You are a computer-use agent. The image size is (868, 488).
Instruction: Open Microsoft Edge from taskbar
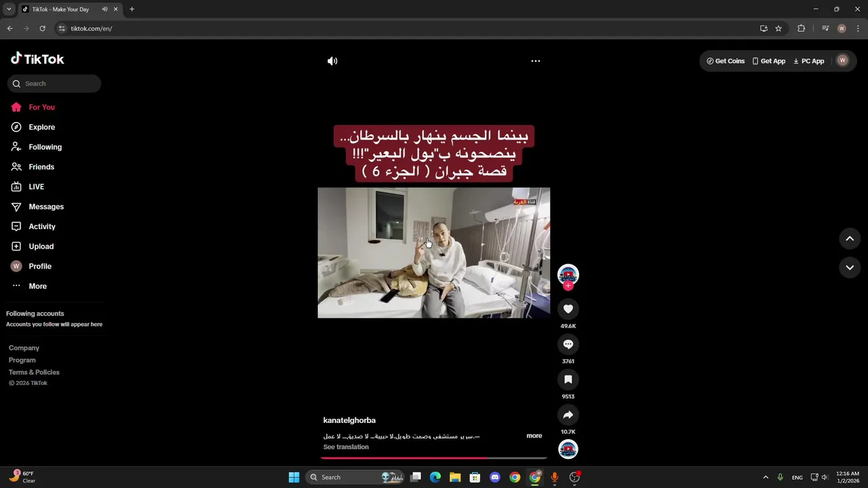pyautogui.click(x=435, y=477)
